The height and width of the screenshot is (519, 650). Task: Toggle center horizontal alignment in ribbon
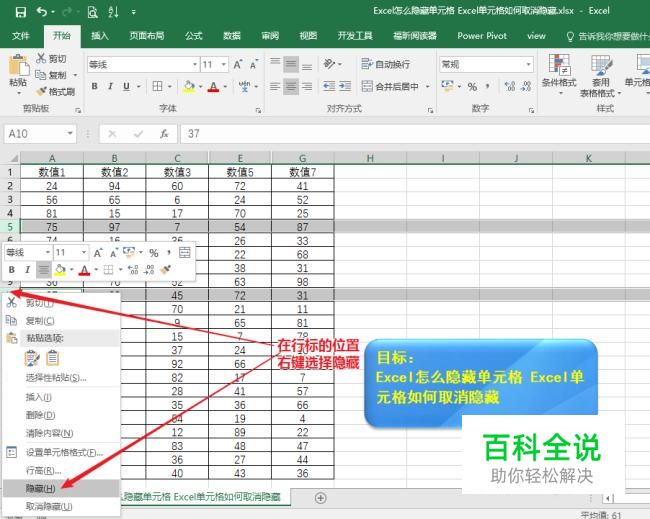point(291,86)
